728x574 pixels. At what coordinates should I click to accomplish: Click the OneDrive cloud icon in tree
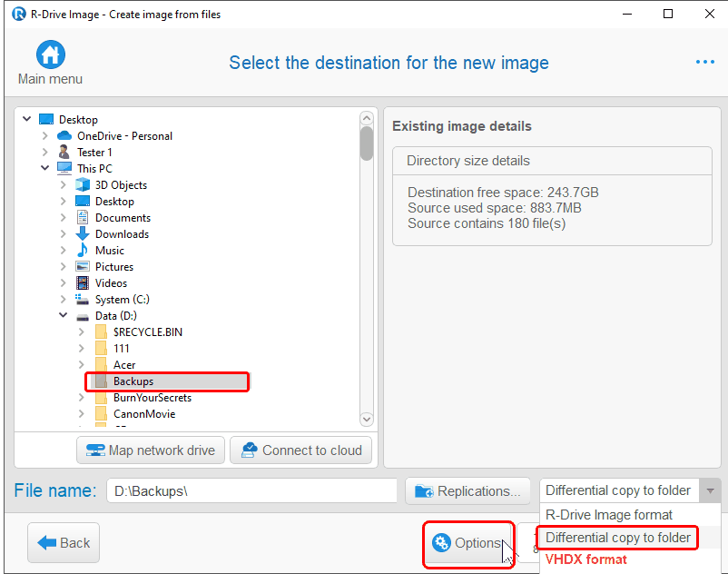pyautogui.click(x=64, y=136)
